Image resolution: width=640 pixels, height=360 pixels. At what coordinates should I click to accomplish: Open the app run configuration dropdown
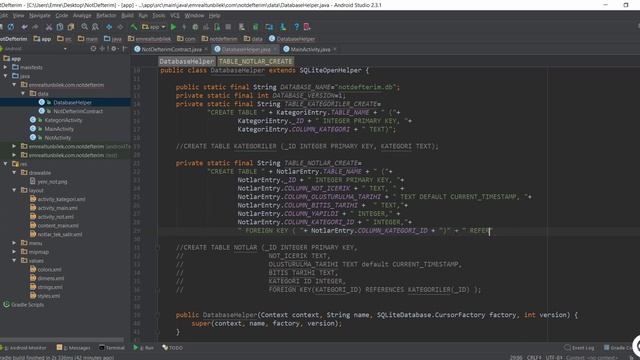tap(153, 27)
